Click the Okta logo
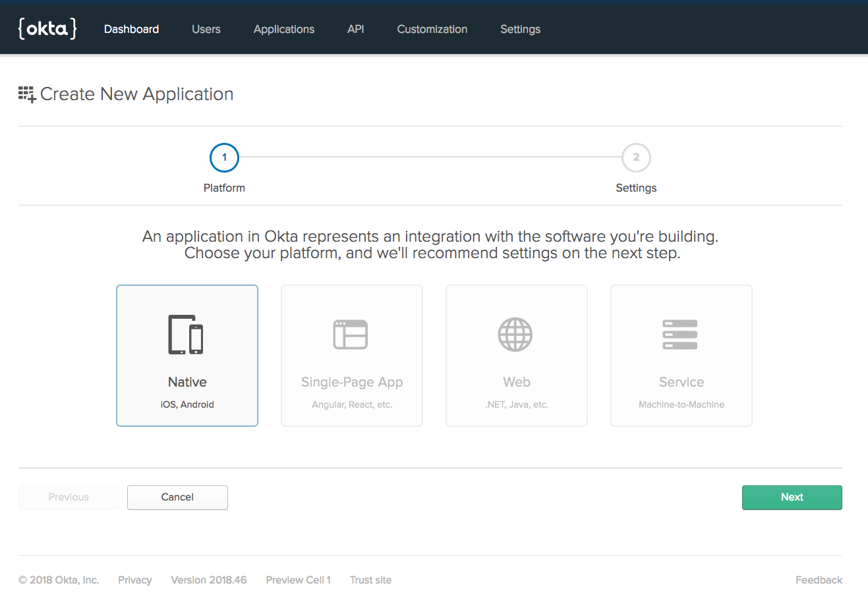This screenshot has height=600, width=868. click(x=47, y=28)
